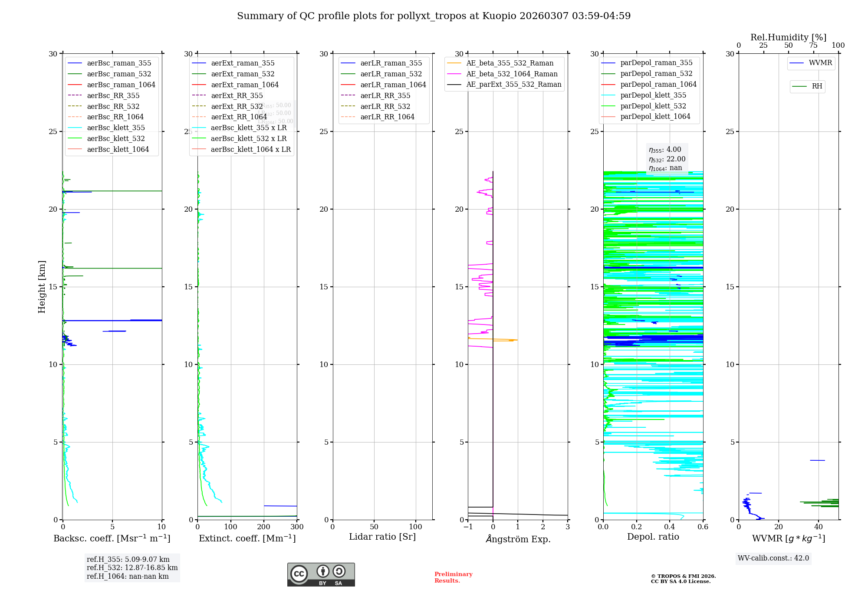Click the plot title for Kuopio summary
The width and height of the screenshot is (868, 590).
[434, 16]
